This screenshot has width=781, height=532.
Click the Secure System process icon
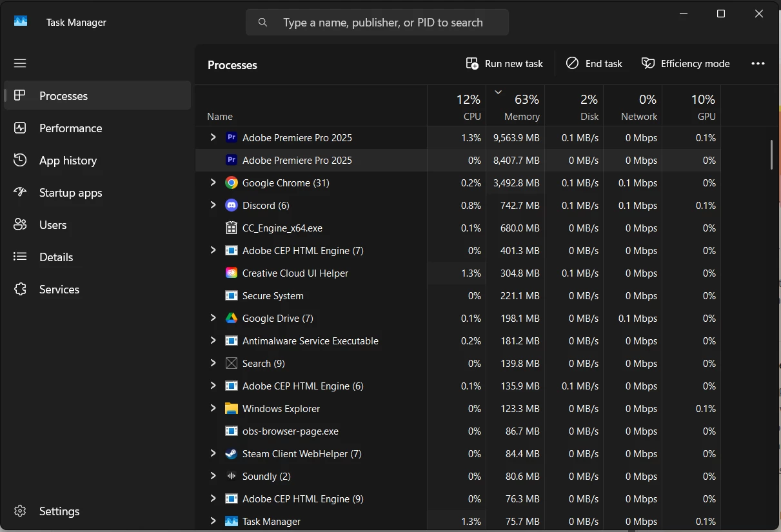232,295
